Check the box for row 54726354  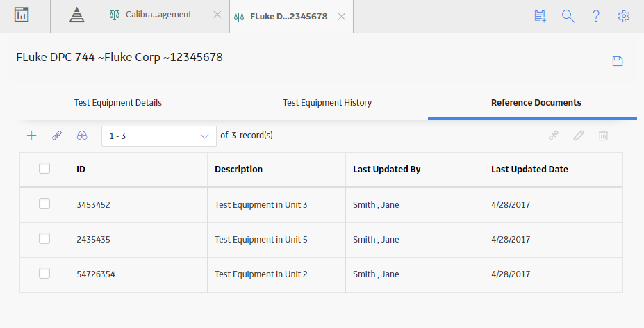point(44,273)
